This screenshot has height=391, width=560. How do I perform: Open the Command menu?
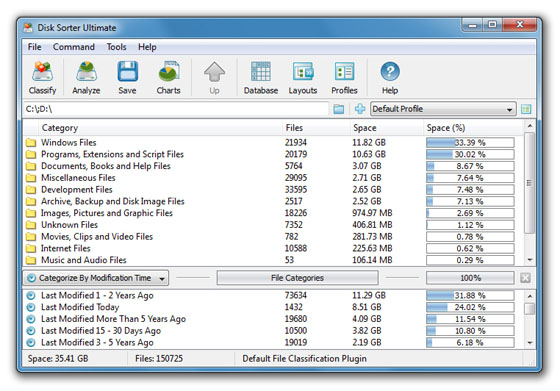coord(74,47)
